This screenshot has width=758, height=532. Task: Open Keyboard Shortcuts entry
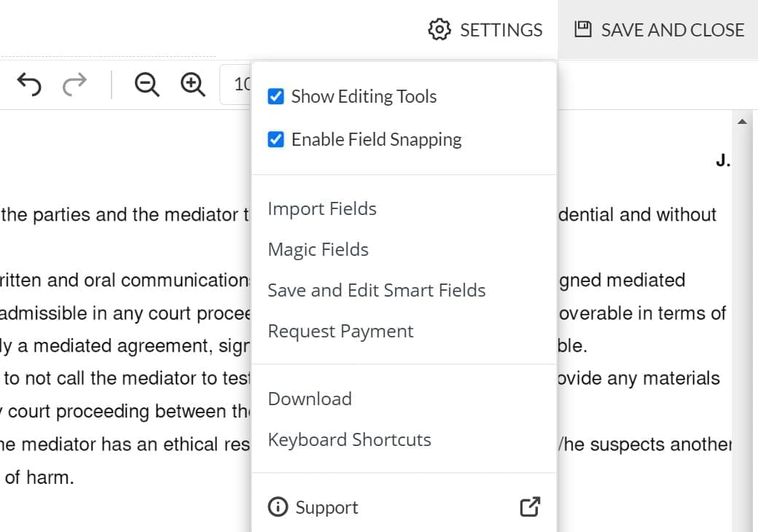coord(349,439)
